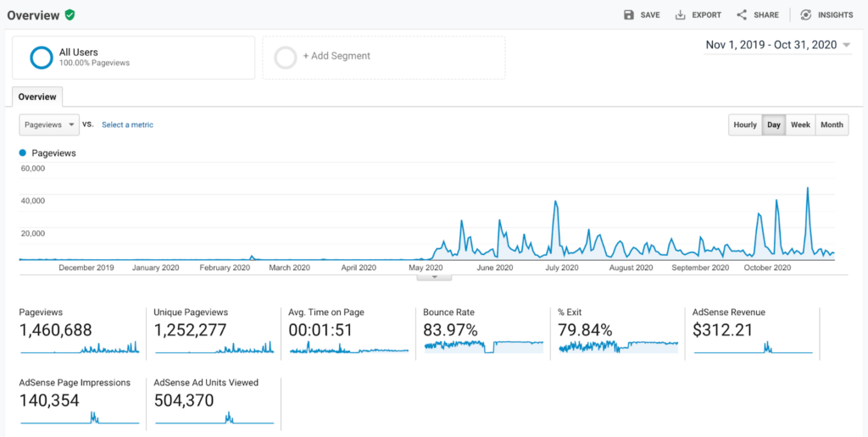The height and width of the screenshot is (437, 868).
Task: Click the AdSense Revenue value $312.21
Action: click(723, 330)
